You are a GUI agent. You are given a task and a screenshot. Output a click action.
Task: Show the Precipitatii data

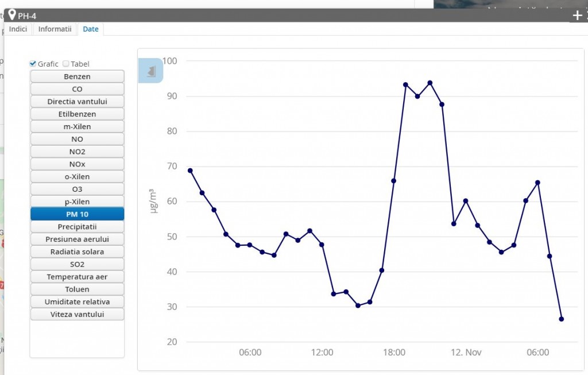click(77, 227)
